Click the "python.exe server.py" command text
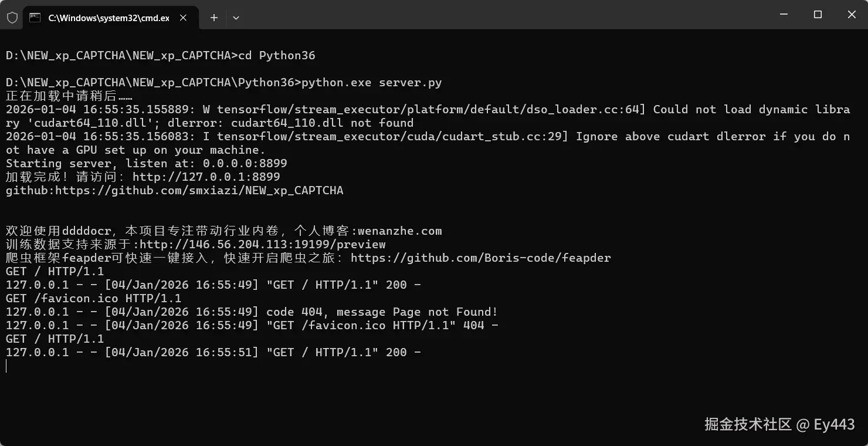The height and width of the screenshot is (446, 868). [372, 83]
